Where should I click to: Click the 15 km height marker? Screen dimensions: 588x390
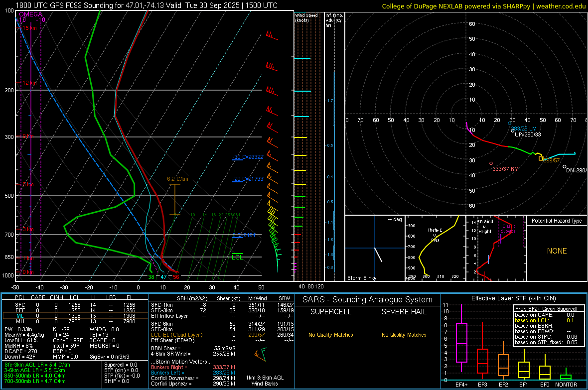pos(29,28)
